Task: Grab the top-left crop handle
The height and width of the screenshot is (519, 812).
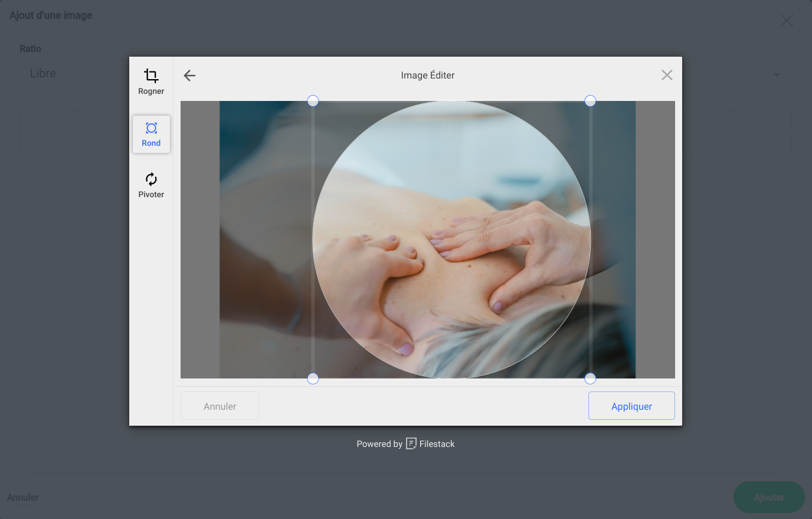Action: pyautogui.click(x=313, y=101)
